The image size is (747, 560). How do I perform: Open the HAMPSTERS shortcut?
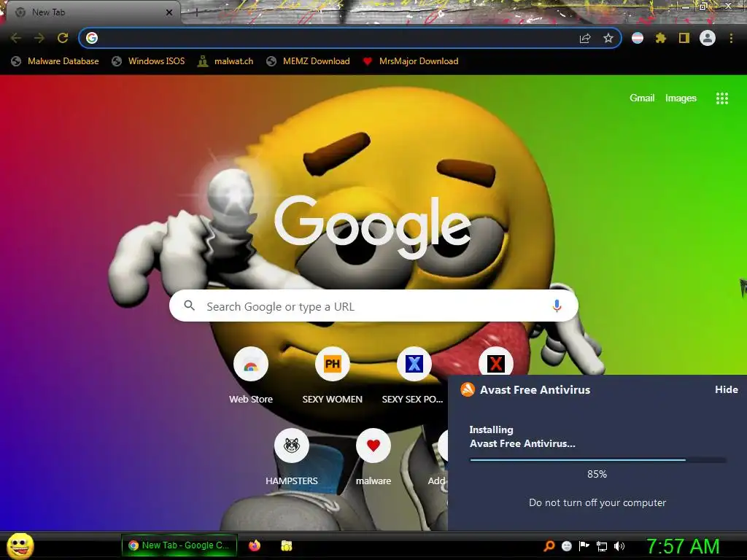[292, 458]
